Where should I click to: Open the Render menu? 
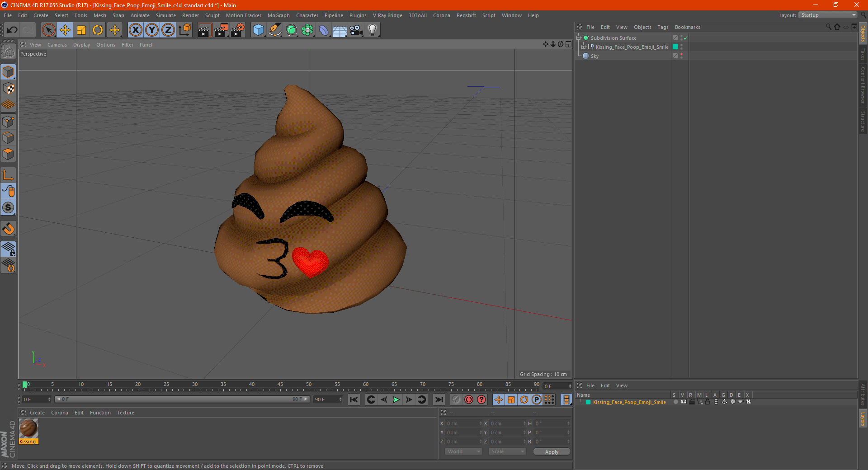190,15
